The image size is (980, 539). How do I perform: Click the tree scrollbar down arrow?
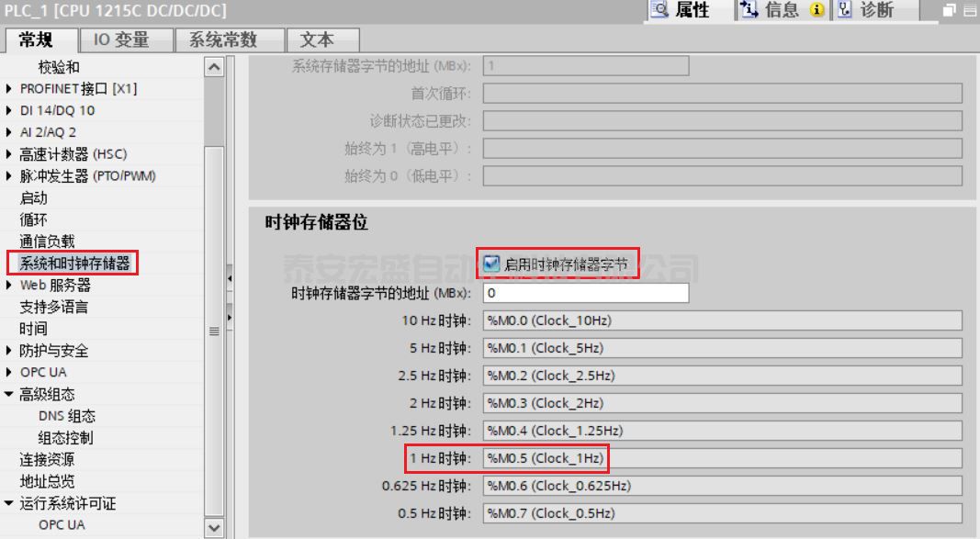click(x=214, y=528)
